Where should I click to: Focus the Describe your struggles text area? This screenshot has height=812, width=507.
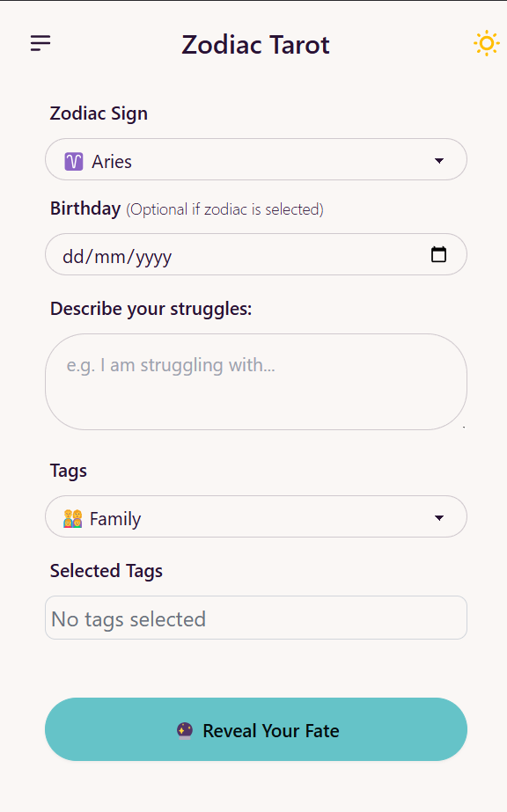click(256, 382)
